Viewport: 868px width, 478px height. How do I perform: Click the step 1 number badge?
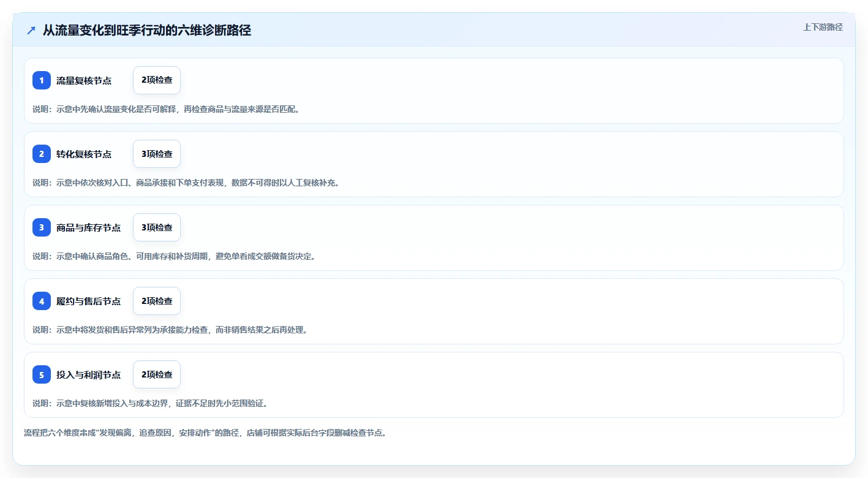point(42,80)
